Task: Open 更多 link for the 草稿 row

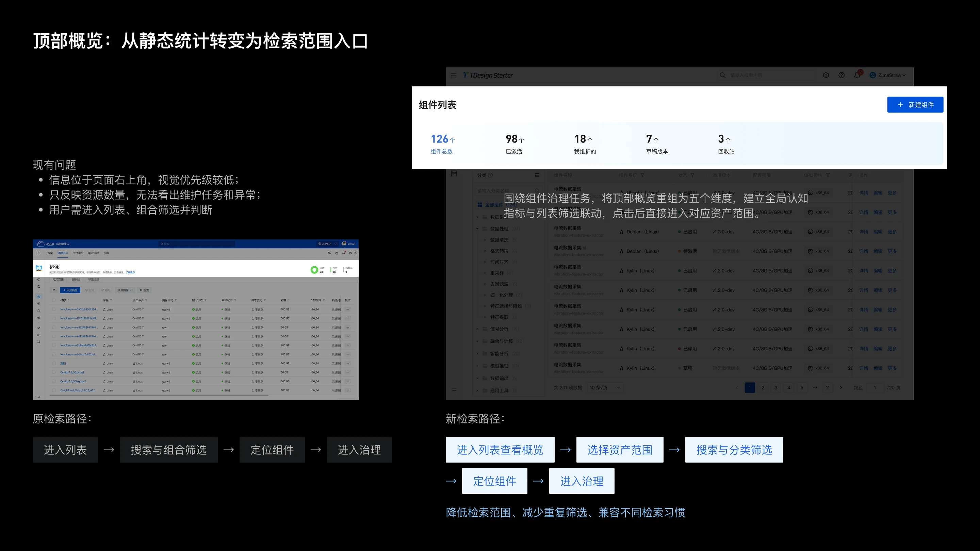Action: pos(892,368)
